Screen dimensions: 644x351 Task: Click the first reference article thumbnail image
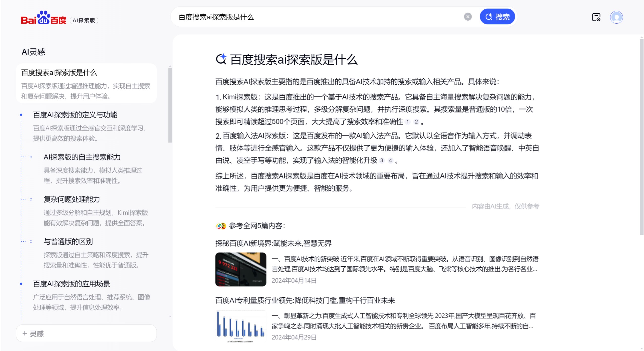click(x=240, y=269)
